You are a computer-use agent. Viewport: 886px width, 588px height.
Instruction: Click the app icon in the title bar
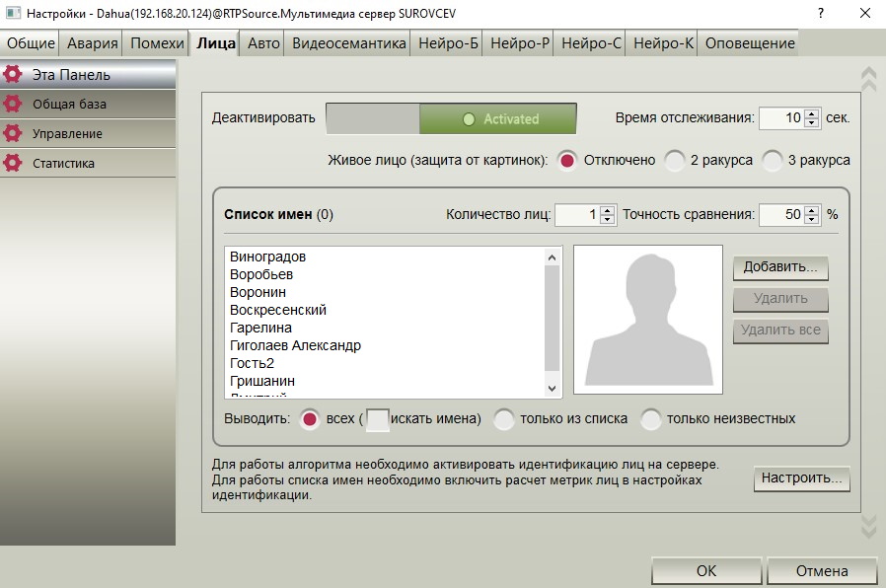tap(13, 13)
